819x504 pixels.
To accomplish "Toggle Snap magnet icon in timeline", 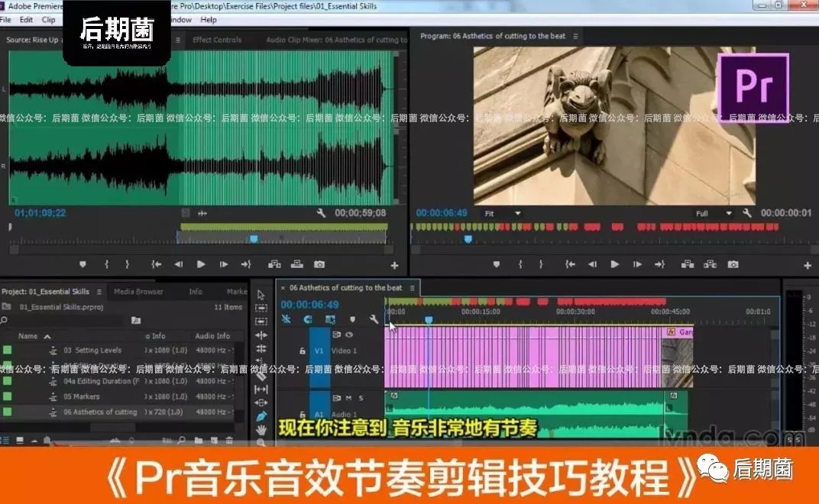I will [x=308, y=319].
